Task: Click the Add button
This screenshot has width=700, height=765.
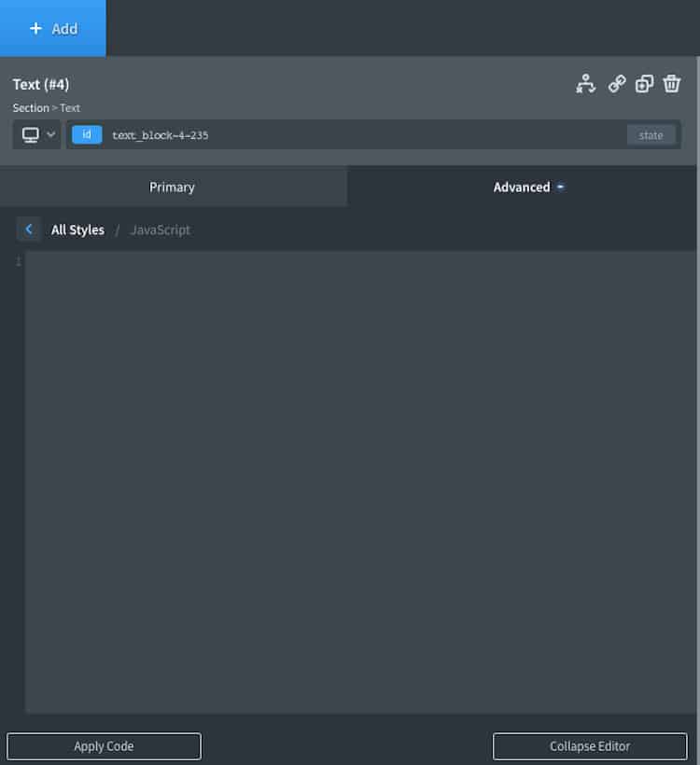Action: click(x=52, y=28)
